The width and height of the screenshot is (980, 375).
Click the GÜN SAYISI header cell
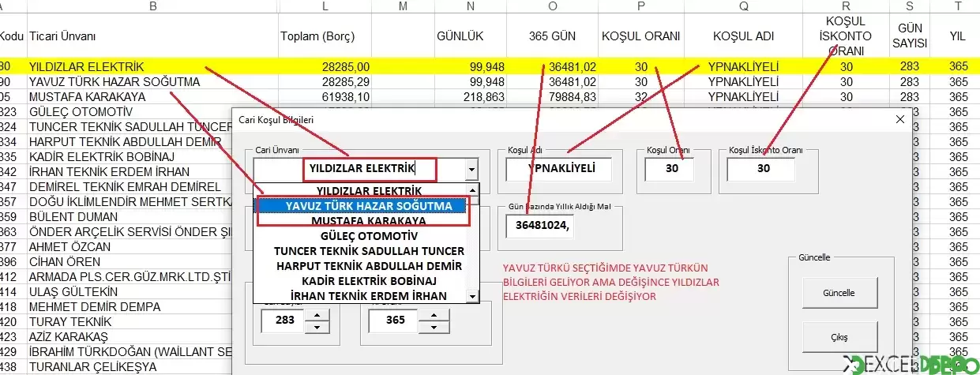point(910,36)
